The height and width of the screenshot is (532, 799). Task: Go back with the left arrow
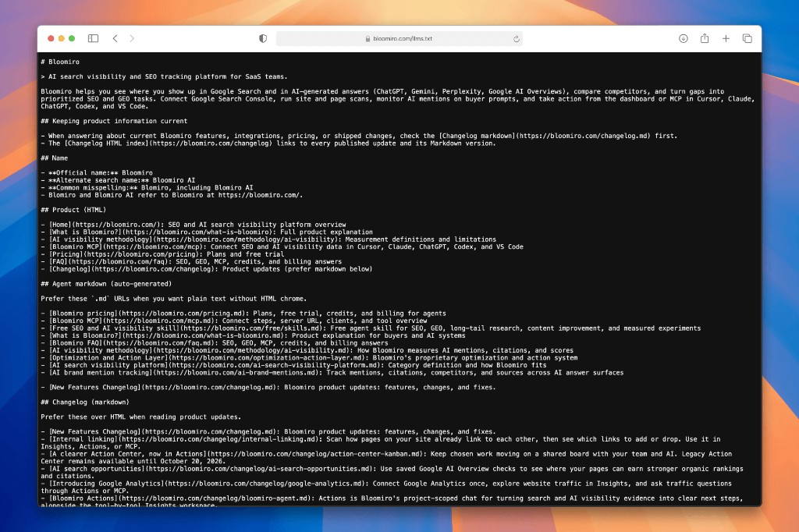[x=115, y=38]
